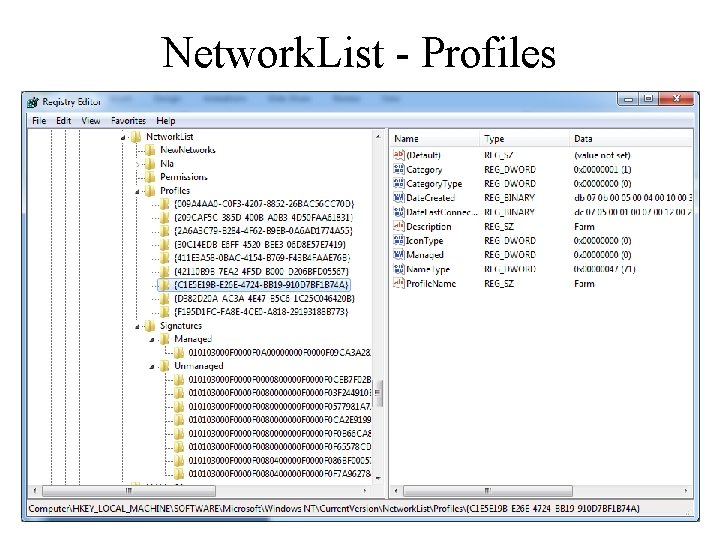Click the NewNetworks folder icon
The image size is (720, 540).
[150, 150]
